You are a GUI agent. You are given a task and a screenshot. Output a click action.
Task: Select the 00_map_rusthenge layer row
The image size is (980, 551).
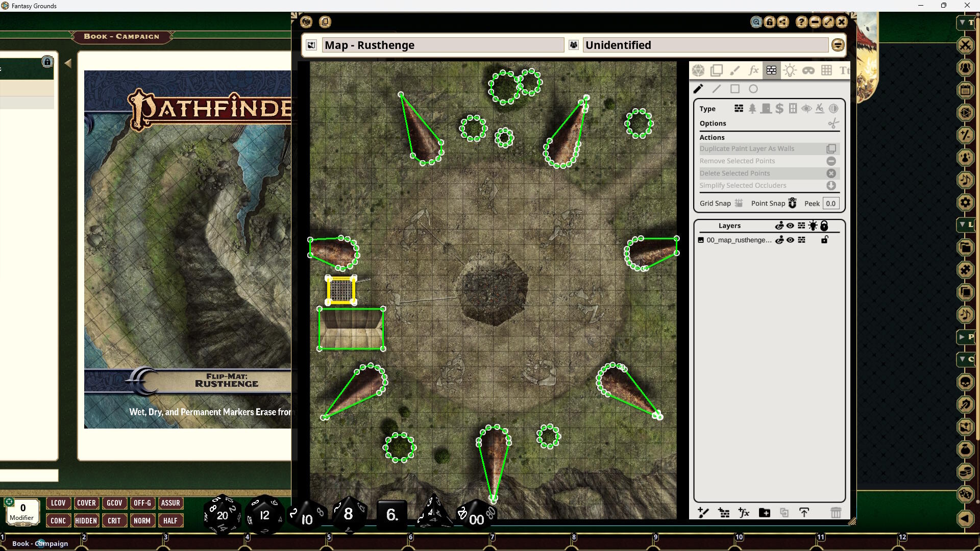pos(770,240)
